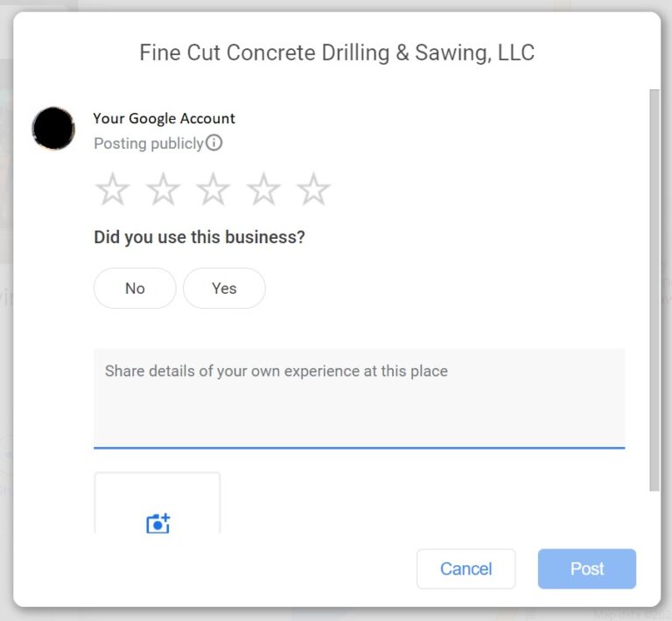This screenshot has height=621, width=672.
Task: Click the info icon beside Posting publicly
Action: click(x=214, y=143)
